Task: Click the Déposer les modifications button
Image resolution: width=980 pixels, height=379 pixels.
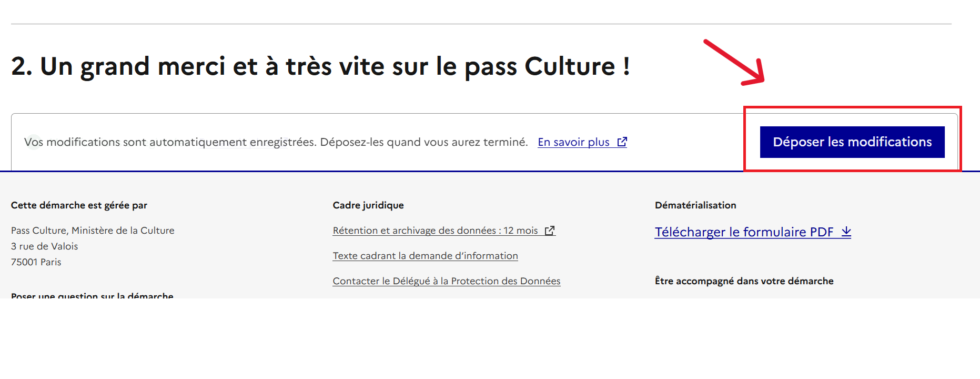Action: [852, 142]
